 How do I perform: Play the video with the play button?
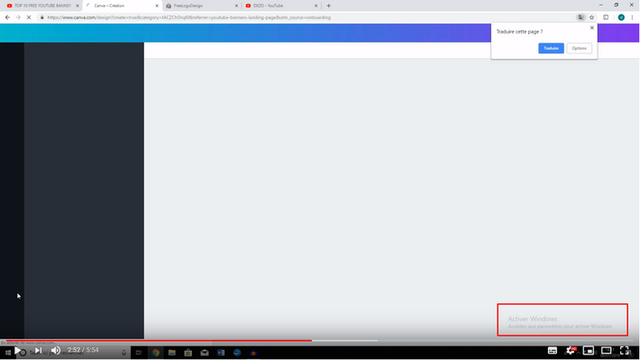(x=18, y=350)
